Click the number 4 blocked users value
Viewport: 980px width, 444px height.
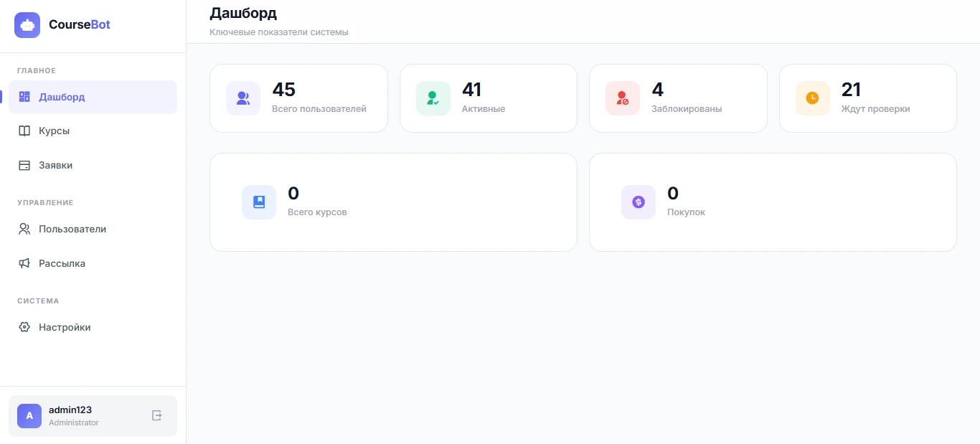click(658, 90)
